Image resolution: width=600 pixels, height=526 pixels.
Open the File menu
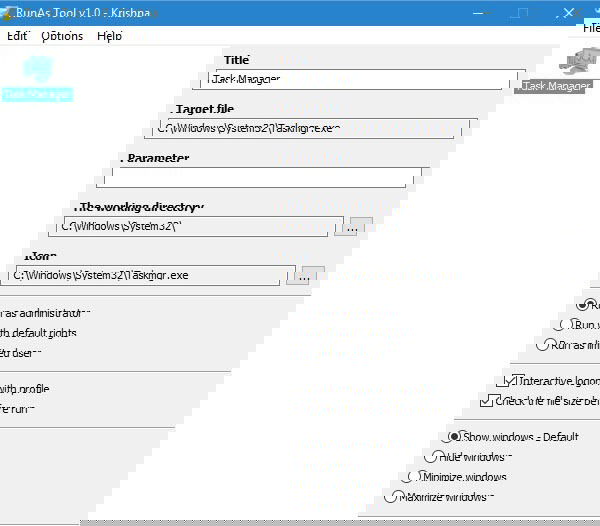591,28
